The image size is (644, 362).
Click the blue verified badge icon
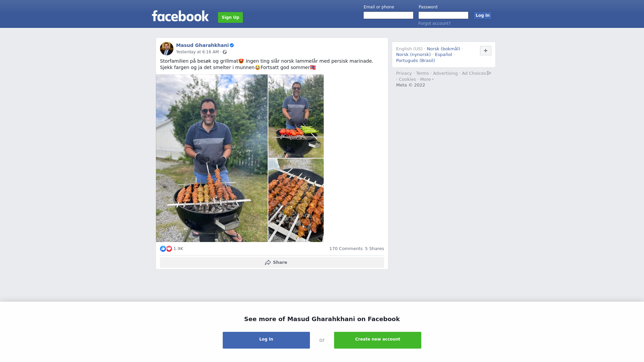click(232, 45)
